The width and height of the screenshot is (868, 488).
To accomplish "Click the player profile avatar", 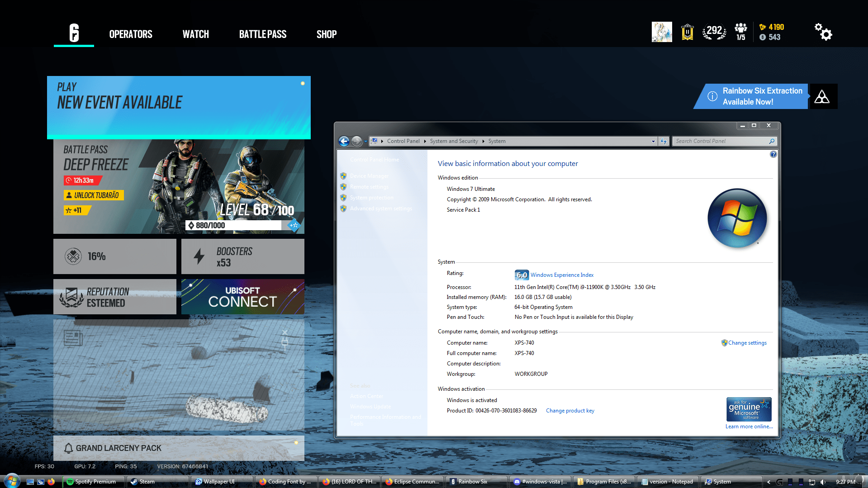I will 661,32.
